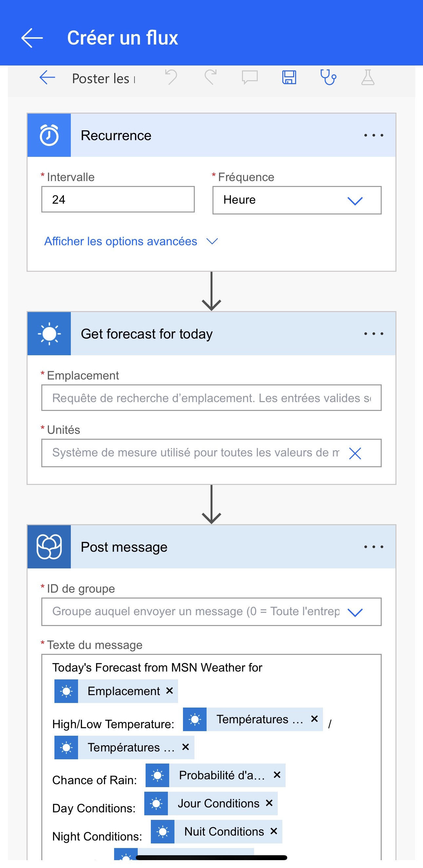Clear the Unités field with X
423x868 pixels.
pos(355,453)
